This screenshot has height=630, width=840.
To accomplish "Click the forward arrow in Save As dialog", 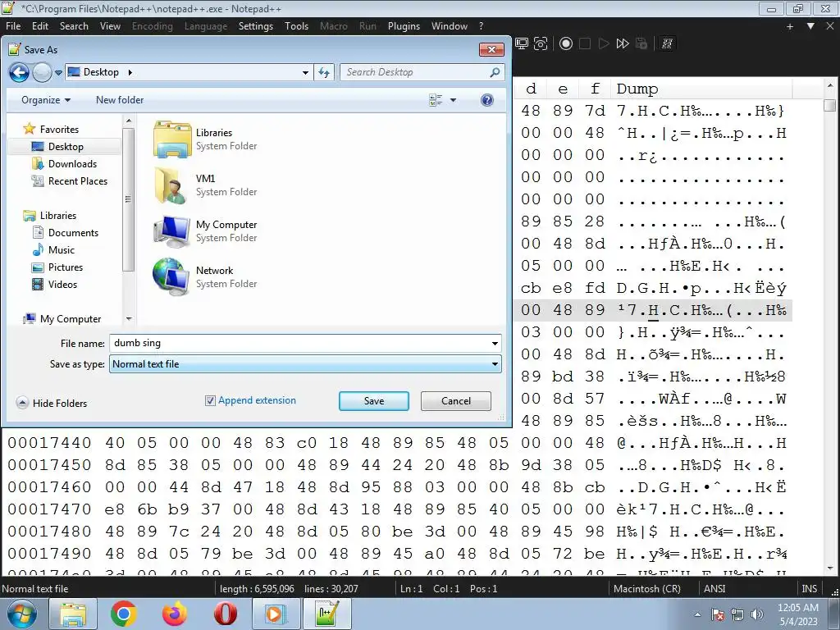I will [42, 72].
